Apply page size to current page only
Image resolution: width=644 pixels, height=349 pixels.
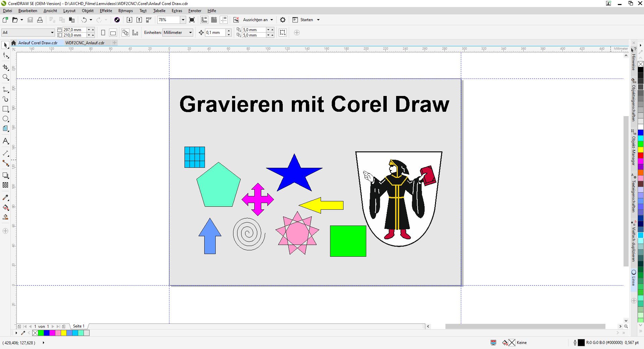(135, 33)
